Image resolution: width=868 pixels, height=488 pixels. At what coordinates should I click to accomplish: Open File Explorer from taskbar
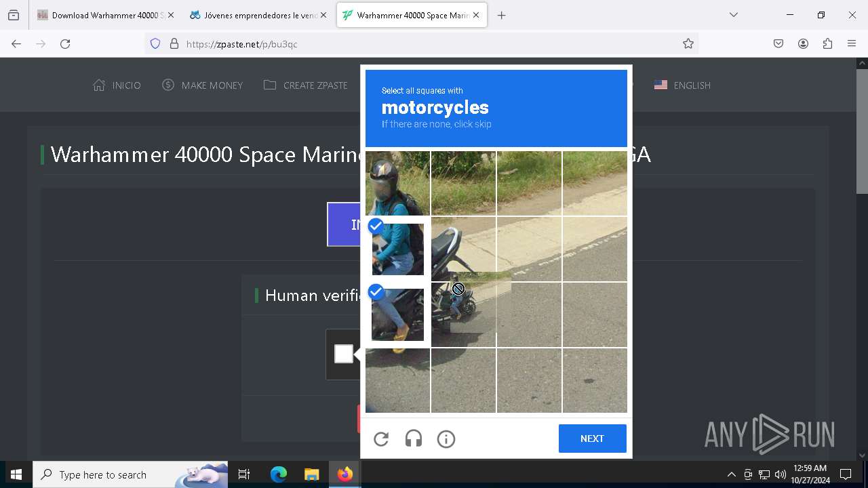(x=311, y=474)
